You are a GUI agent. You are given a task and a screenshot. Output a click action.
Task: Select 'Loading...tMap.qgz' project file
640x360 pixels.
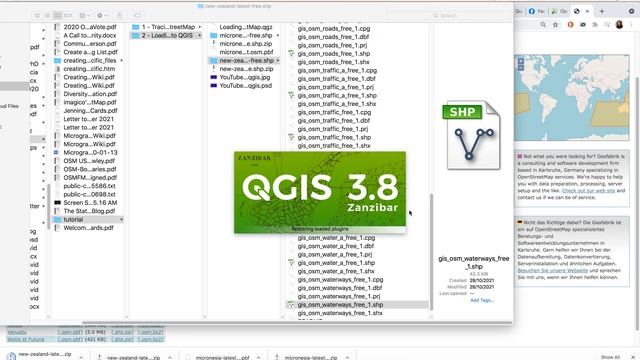pyautogui.click(x=245, y=27)
